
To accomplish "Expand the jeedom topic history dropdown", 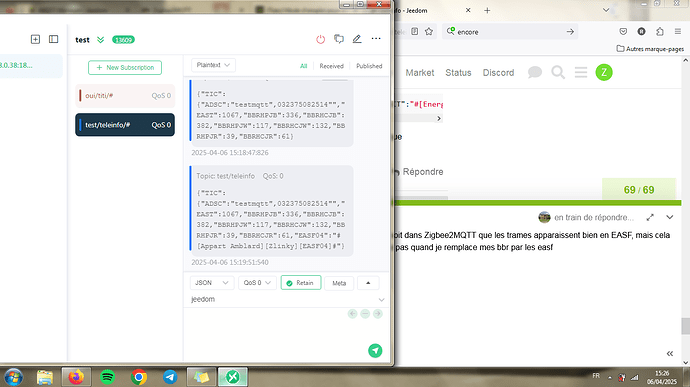I will point(381,299).
